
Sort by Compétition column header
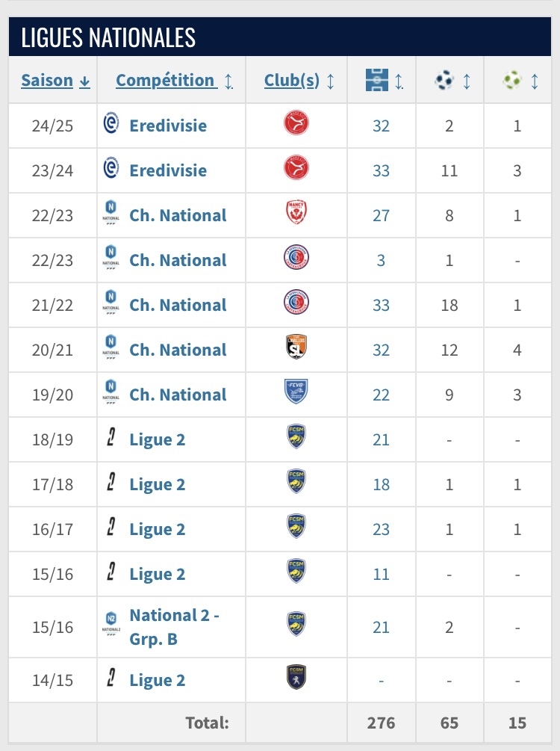tap(174, 81)
